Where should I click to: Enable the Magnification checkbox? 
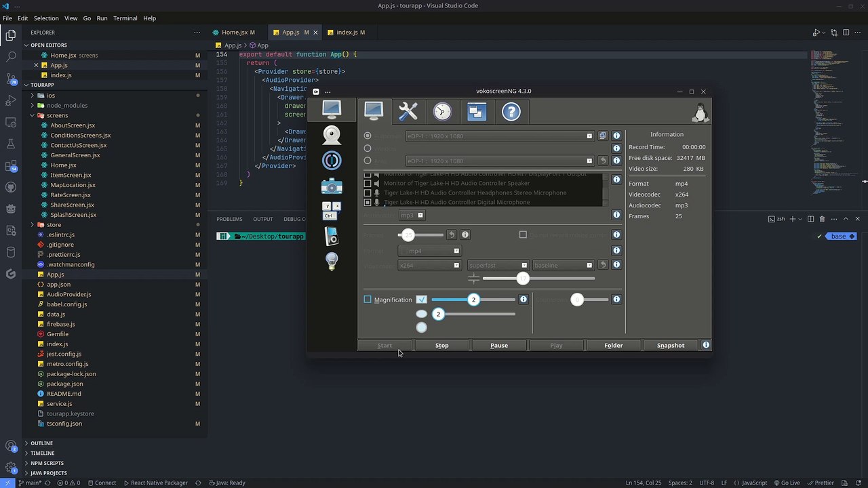point(368,300)
